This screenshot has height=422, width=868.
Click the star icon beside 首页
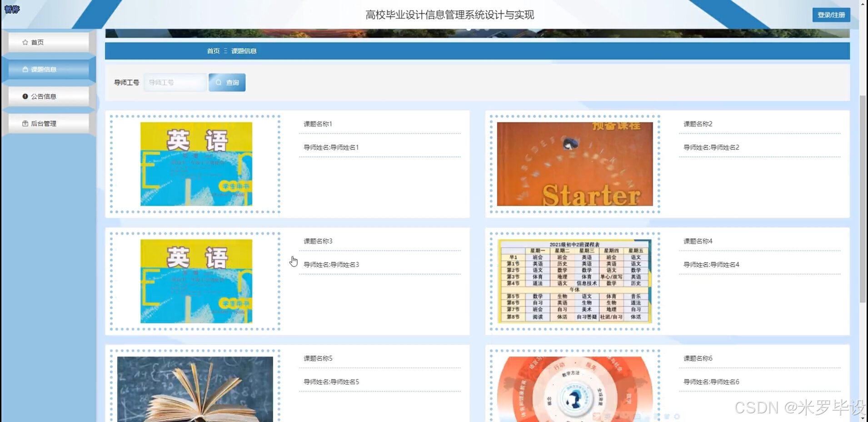[x=25, y=42]
